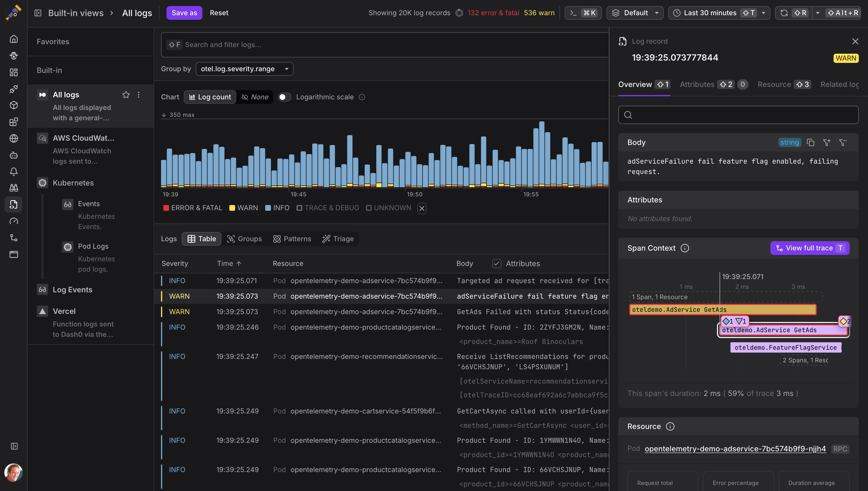This screenshot has height=491, width=868.
Task: Toggle the WARN legend series
Action: [243, 208]
